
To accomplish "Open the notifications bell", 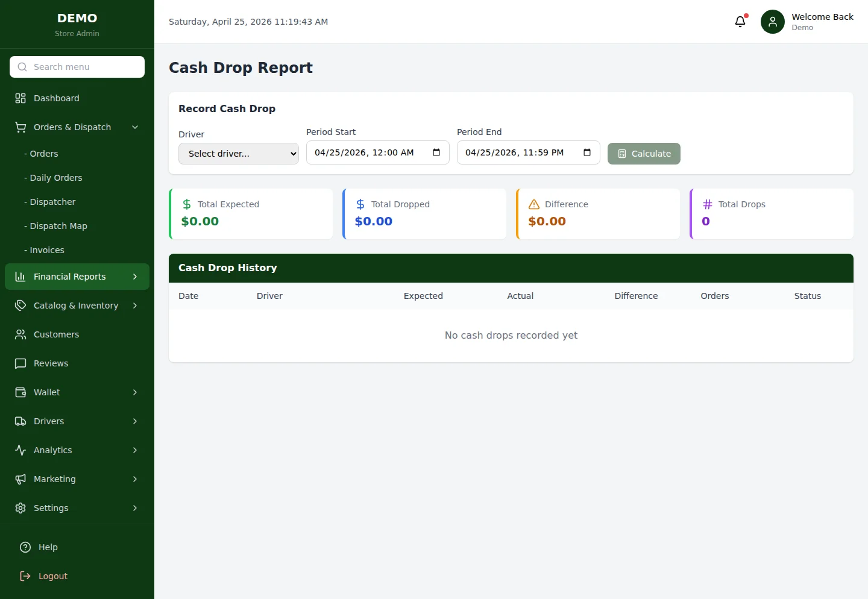I will 740,21.
